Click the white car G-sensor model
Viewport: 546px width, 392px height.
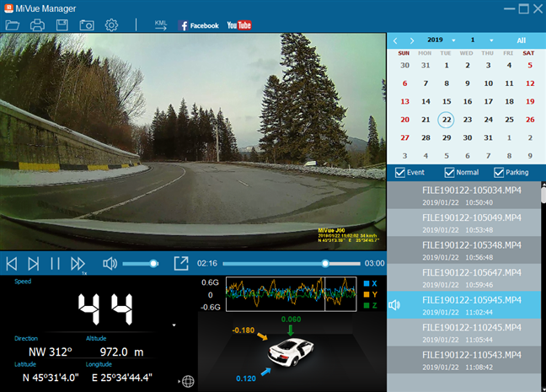point(291,352)
